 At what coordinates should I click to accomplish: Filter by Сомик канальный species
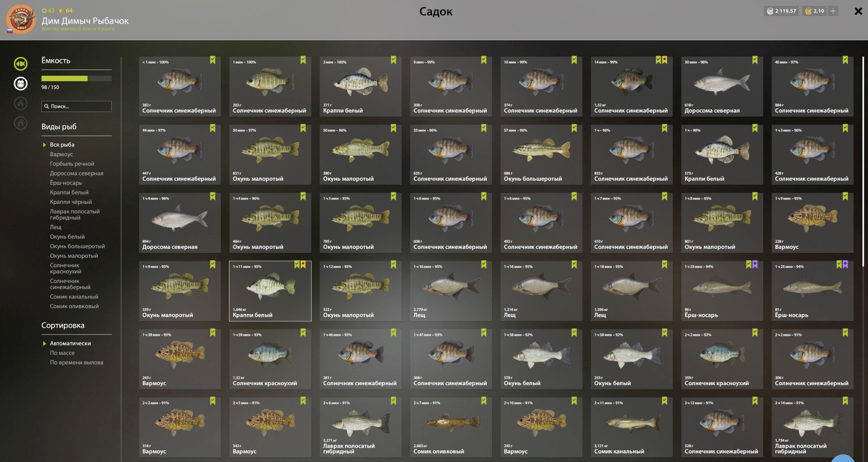(74, 297)
